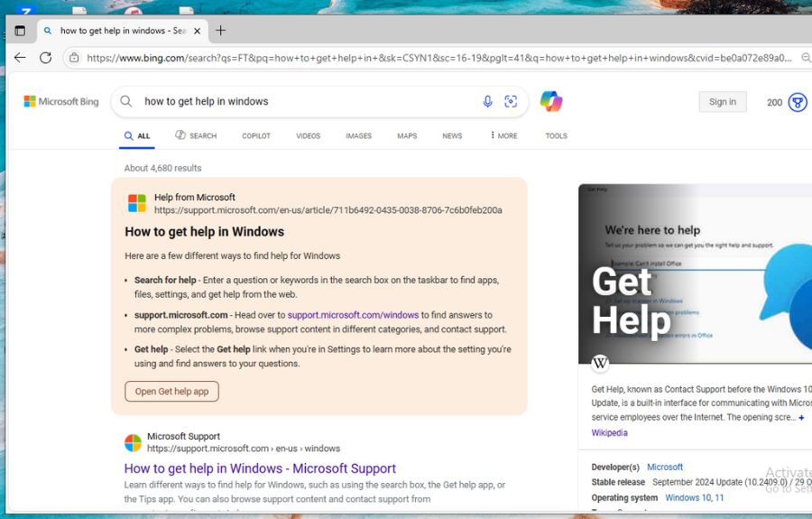Click the search magnifier in Bing box
This screenshot has height=519, width=812.
[x=125, y=101]
